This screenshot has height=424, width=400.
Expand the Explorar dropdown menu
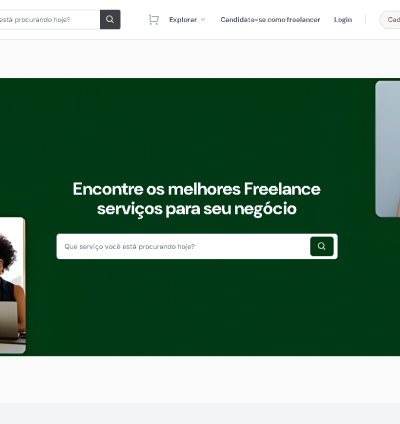tap(187, 20)
